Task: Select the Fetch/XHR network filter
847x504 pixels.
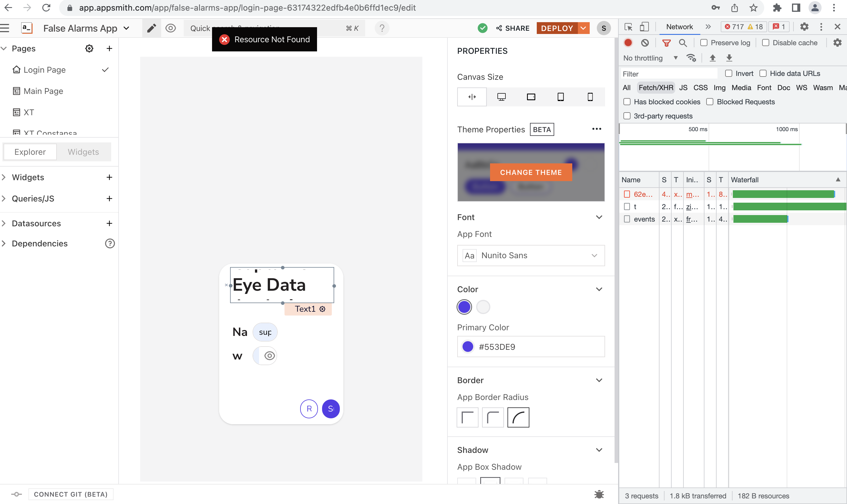Action: (x=656, y=88)
